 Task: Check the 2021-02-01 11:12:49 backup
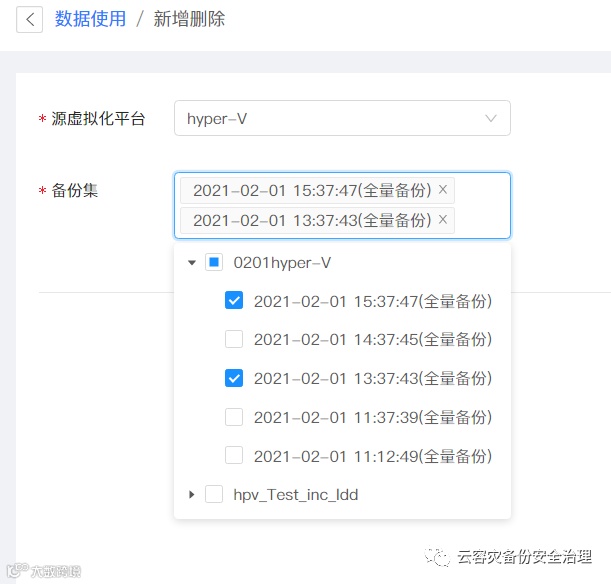(234, 455)
